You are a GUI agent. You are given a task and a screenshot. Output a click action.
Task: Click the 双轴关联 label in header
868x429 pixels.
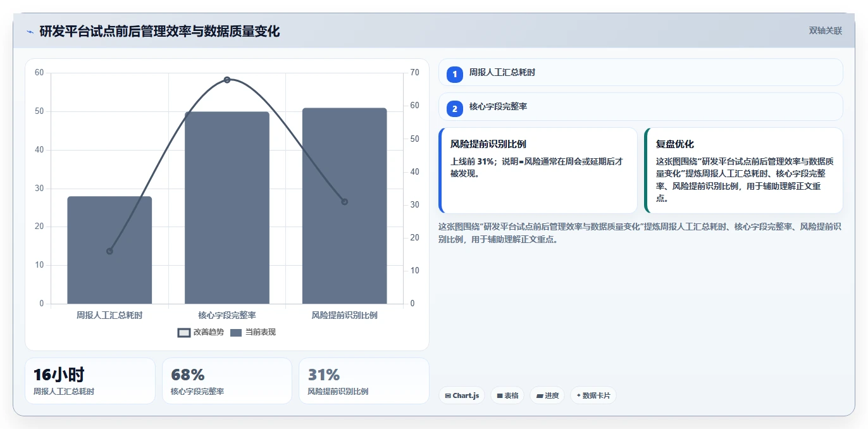pos(826,30)
